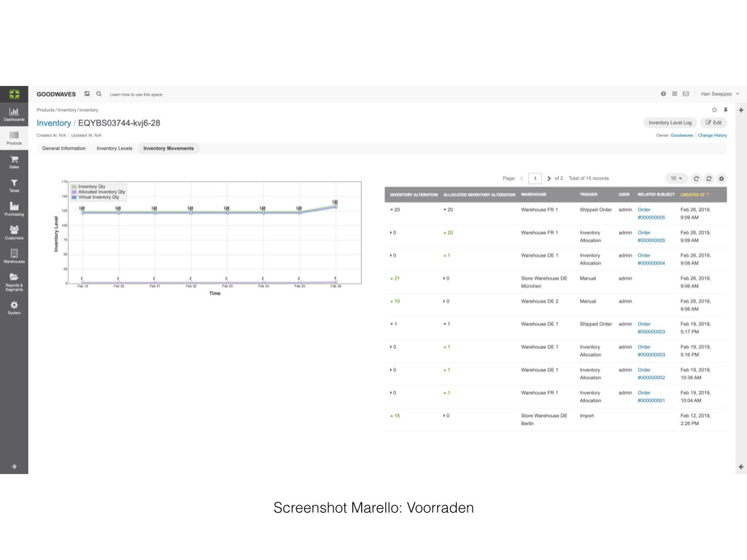Open Han Sweppes user menu
747x560 pixels.
coord(719,94)
